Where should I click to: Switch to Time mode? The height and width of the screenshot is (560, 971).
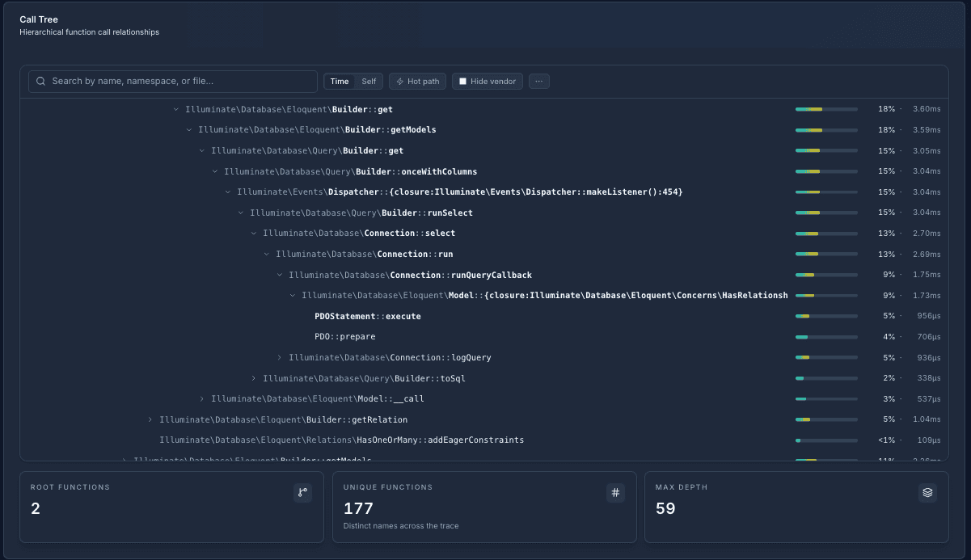coord(340,82)
